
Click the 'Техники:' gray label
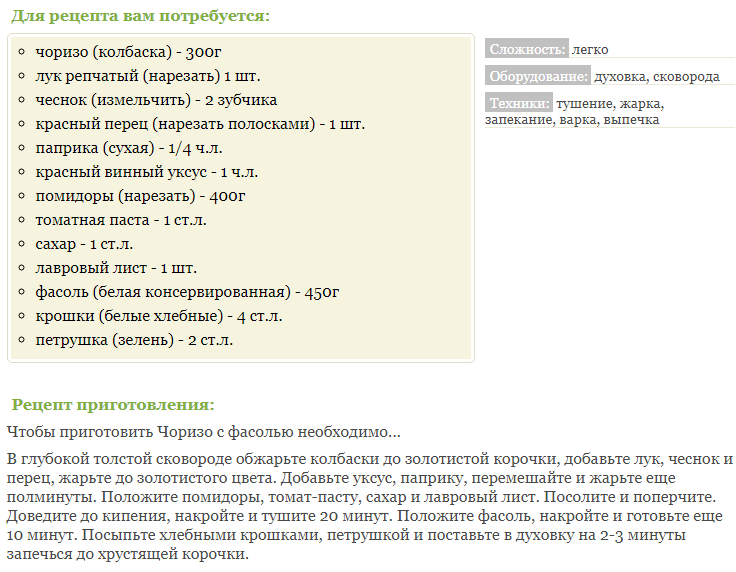click(518, 103)
